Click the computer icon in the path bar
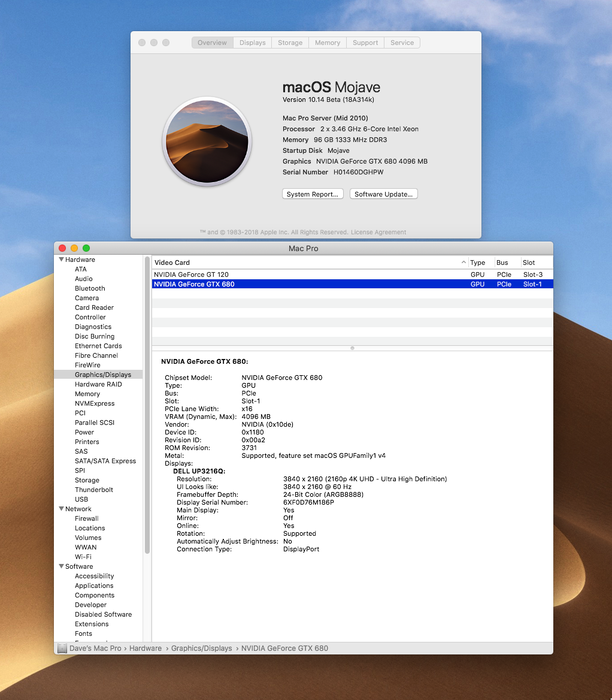 (x=62, y=648)
